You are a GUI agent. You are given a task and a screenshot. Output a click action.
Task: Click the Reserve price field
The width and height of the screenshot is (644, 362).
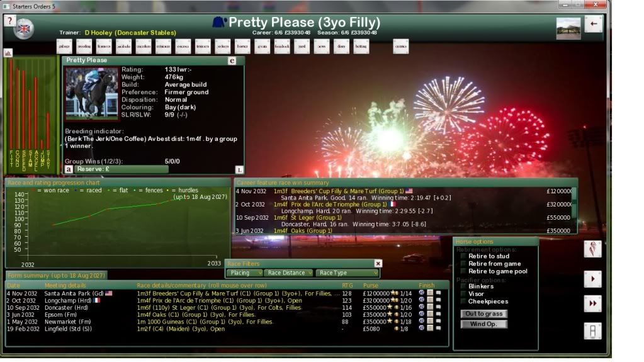pyautogui.click(x=121, y=169)
